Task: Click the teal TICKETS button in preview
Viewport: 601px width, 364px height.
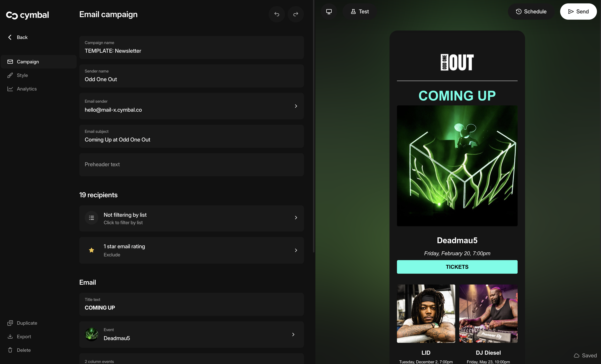Action: tap(457, 267)
